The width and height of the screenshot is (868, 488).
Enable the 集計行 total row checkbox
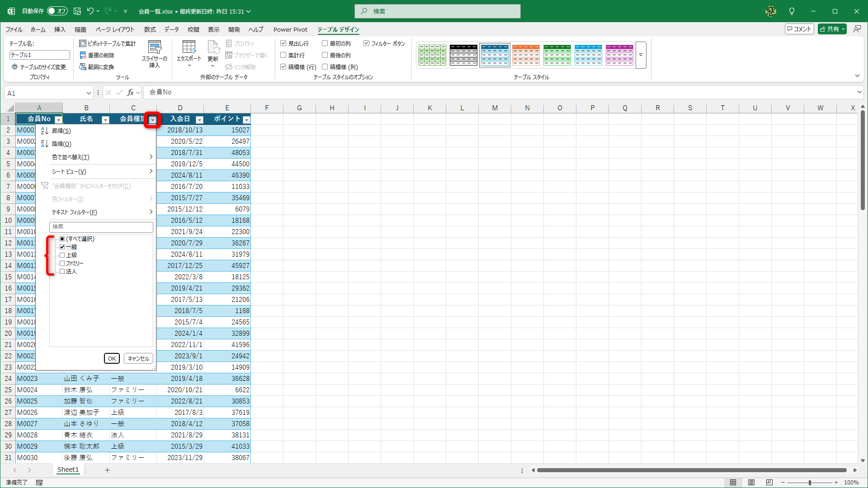(283, 55)
